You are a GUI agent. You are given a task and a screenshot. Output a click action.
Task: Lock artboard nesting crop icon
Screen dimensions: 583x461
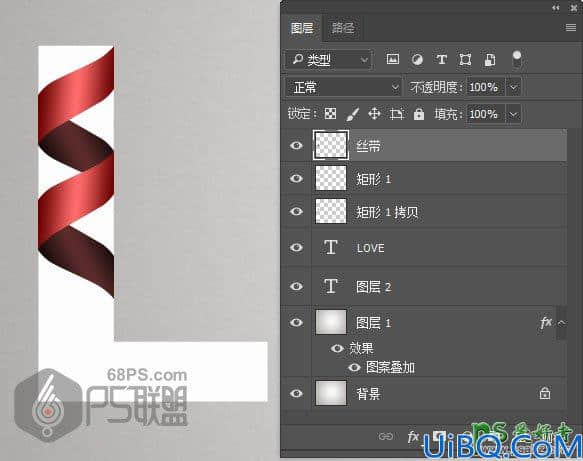(397, 114)
